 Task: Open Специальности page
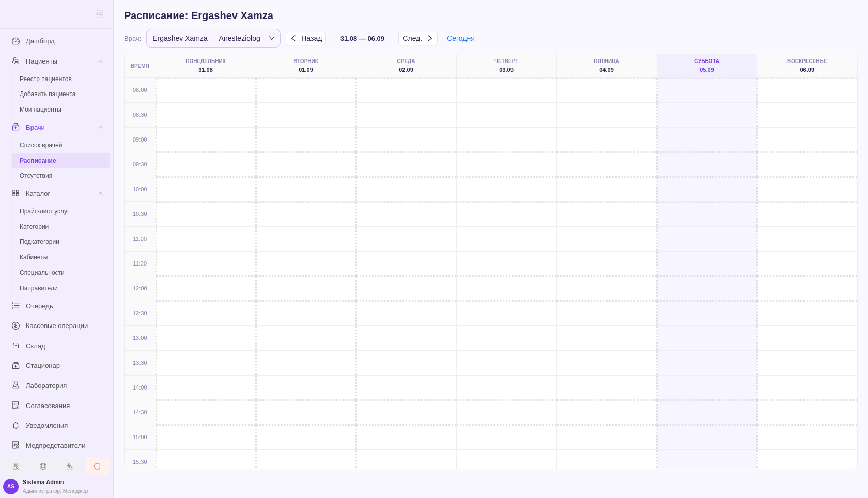click(x=42, y=273)
